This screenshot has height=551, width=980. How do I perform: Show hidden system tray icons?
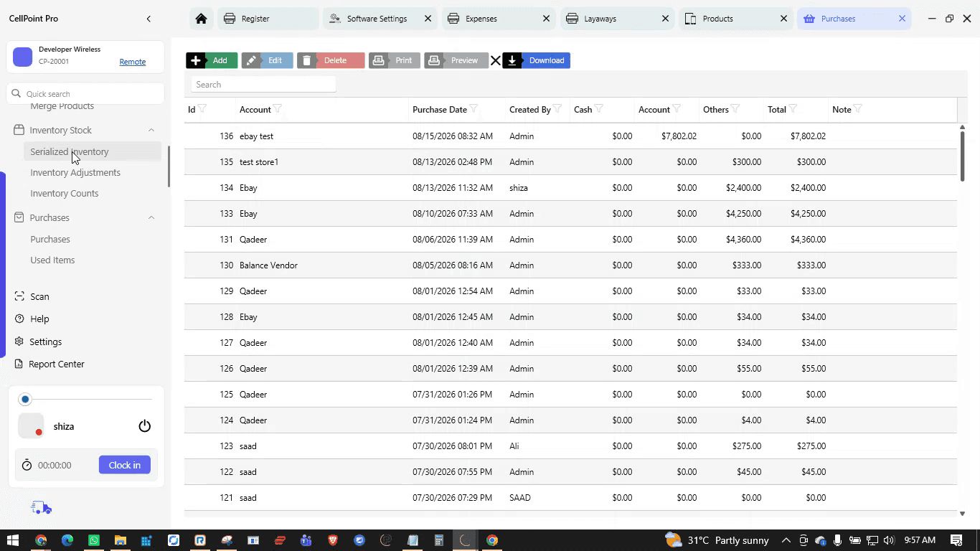pos(786,540)
